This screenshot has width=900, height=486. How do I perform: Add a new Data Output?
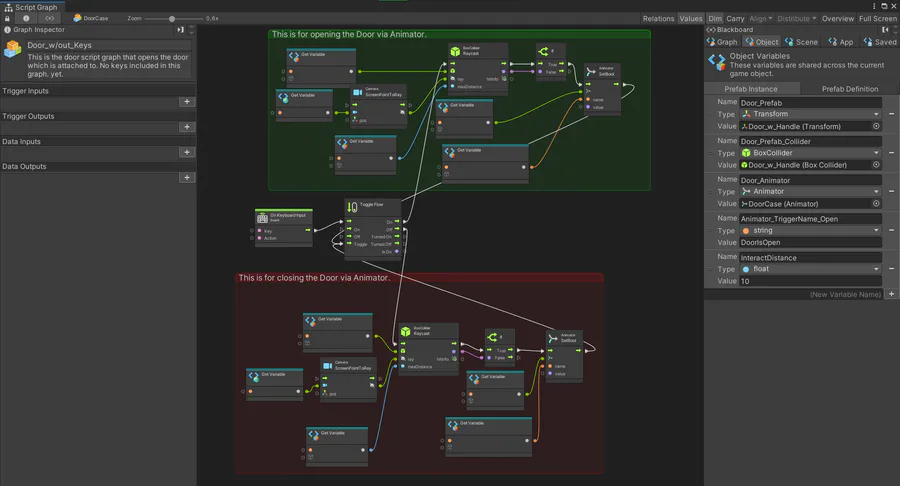tap(187, 177)
